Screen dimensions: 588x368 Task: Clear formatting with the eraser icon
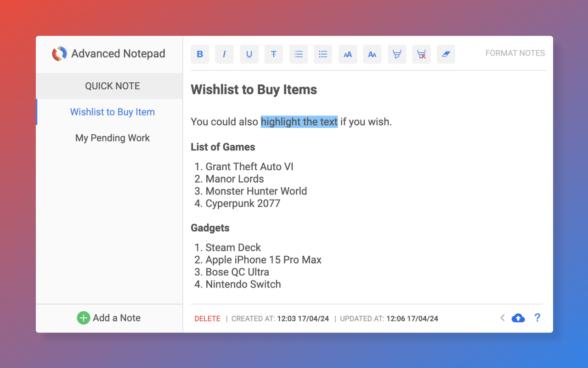pyautogui.click(x=446, y=54)
